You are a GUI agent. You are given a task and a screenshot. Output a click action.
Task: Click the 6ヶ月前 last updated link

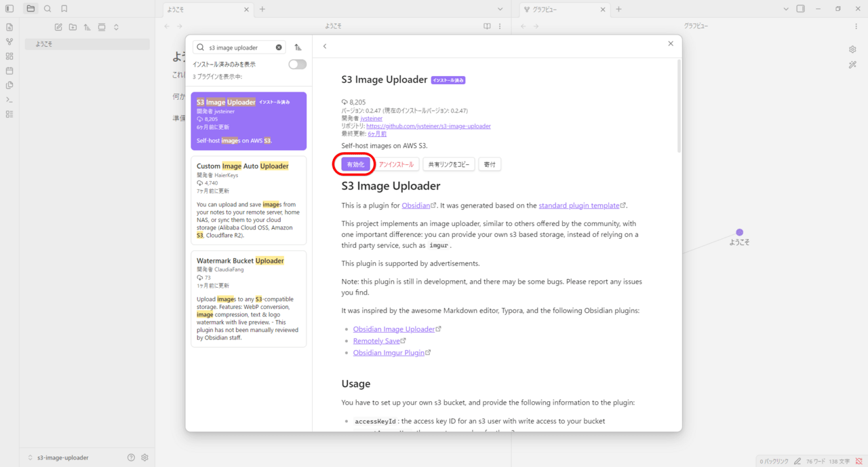(x=377, y=134)
